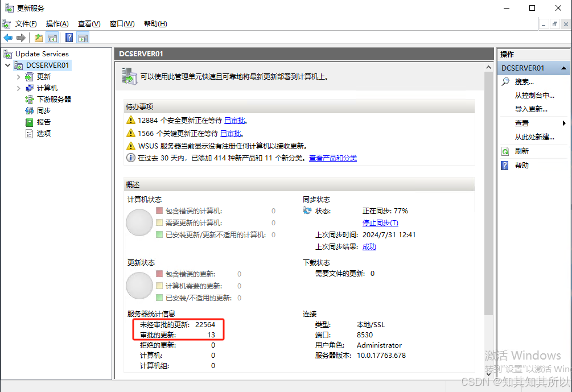Screen dimensions: 572x392
Task: Click the 选项 node list icon
Action: (29, 134)
